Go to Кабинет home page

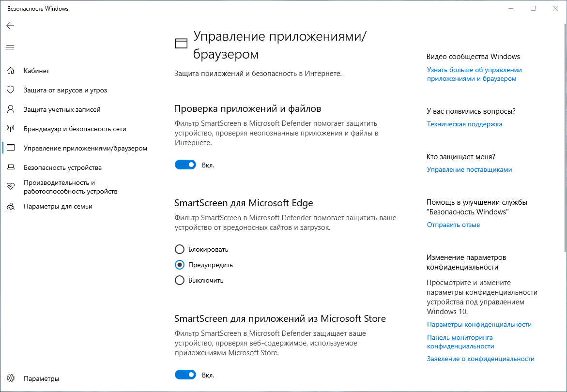click(x=36, y=71)
